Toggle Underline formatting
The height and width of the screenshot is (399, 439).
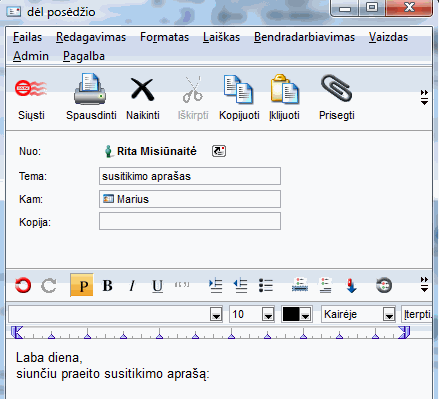coord(157,286)
